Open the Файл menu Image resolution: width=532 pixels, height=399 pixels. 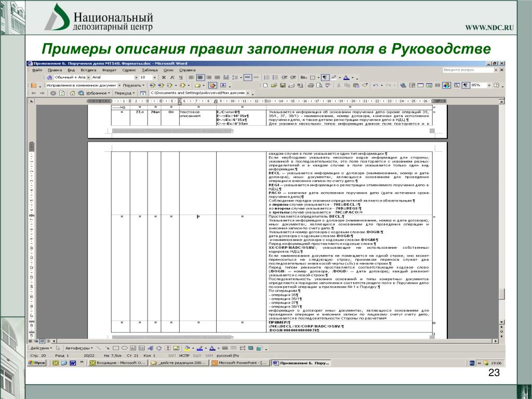(x=37, y=70)
